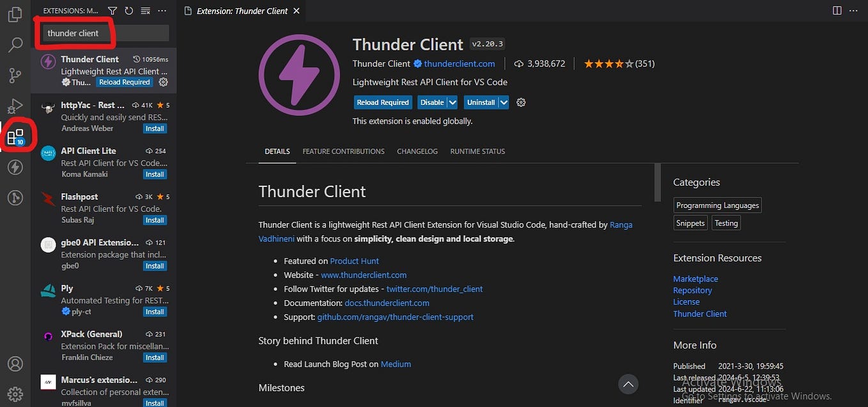Screen dimensions: 868x407
Task: Open the Git graph icon in activity bar
Action: (15, 198)
